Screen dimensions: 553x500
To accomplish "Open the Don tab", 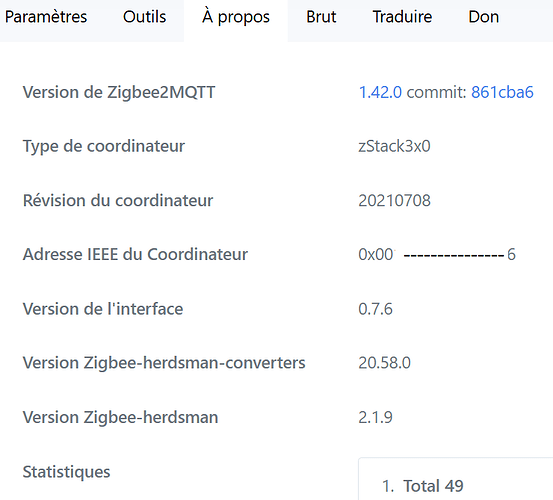I will click(484, 17).
